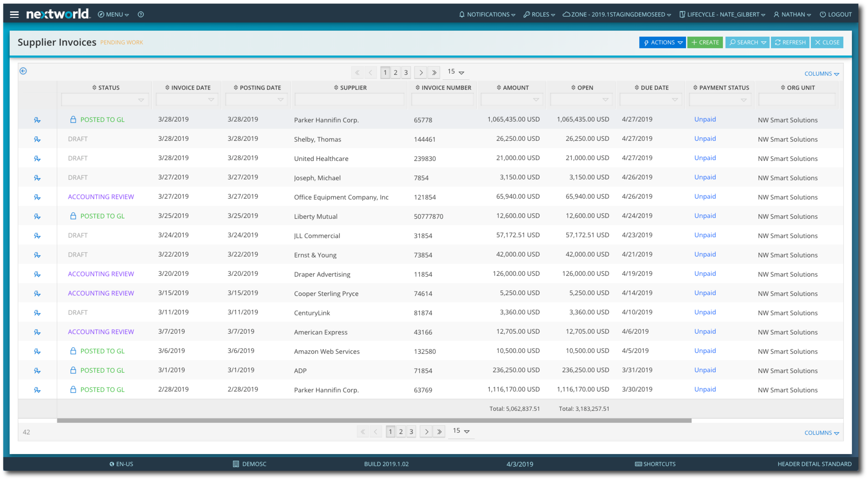Expand the Posting Date filter dropdown
Screen dimensions: 868x480
281,100
